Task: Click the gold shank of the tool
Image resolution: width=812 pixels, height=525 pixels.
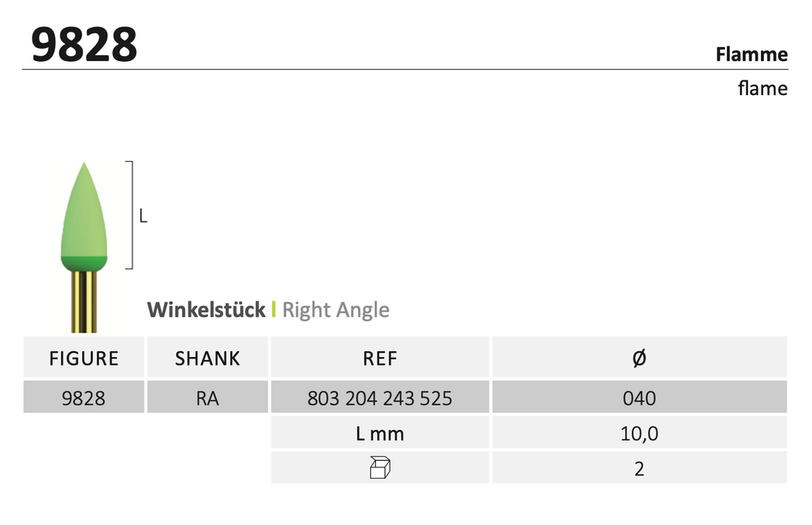Action: 84,301
